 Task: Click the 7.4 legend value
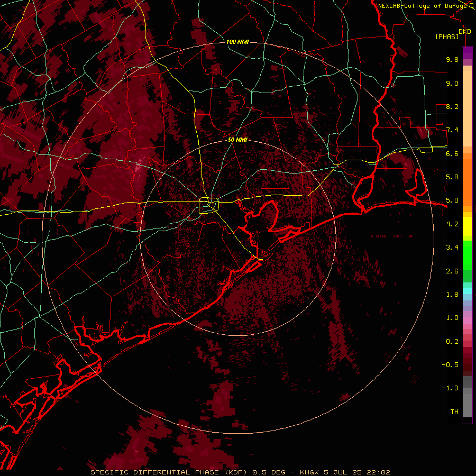click(x=452, y=130)
